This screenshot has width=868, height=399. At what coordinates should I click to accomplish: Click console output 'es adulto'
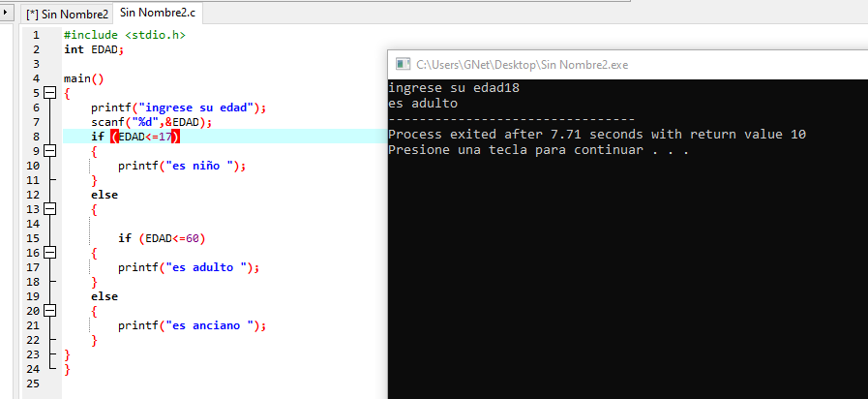tap(423, 103)
